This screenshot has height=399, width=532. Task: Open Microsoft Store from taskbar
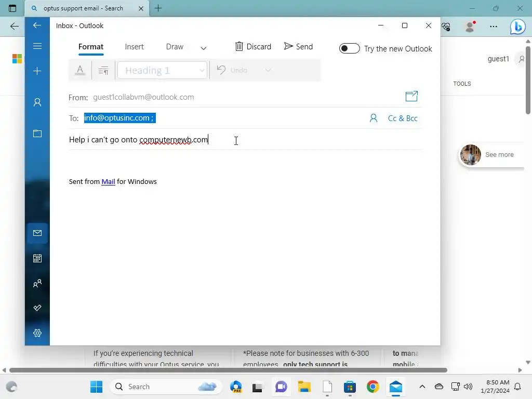point(350,387)
